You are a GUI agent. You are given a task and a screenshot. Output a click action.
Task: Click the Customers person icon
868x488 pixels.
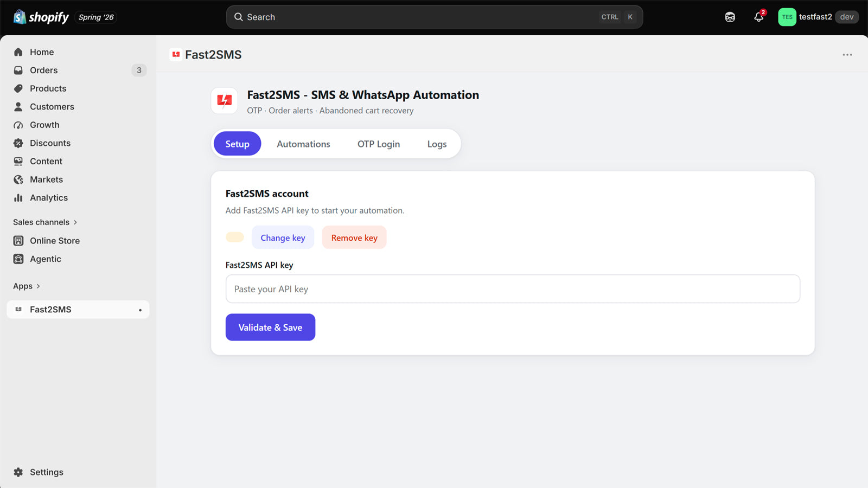point(18,107)
